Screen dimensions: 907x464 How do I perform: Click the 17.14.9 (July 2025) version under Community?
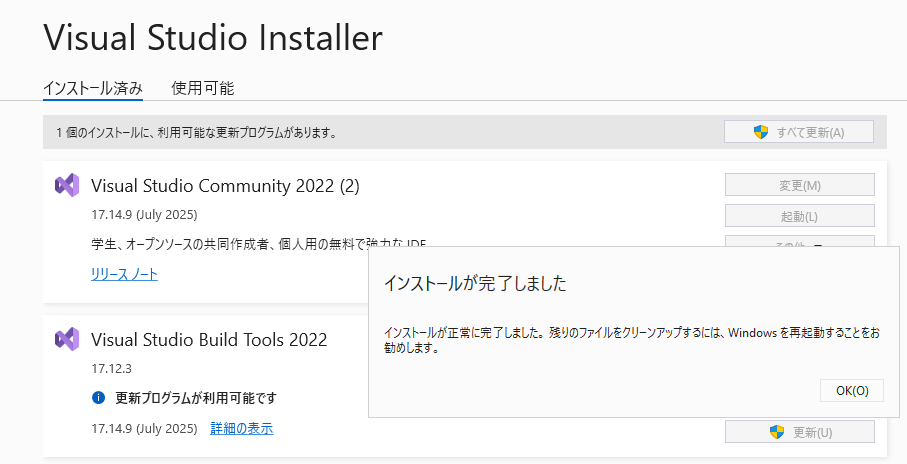144,215
